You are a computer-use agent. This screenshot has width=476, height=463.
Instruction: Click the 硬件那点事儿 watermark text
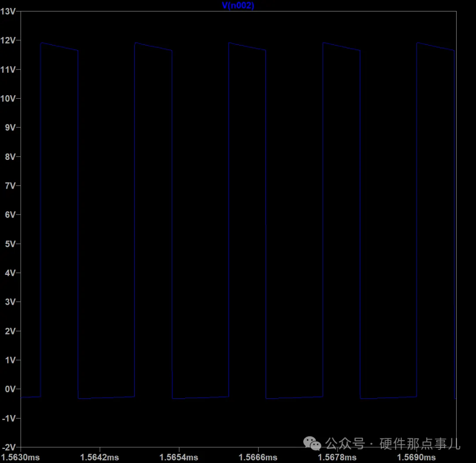[x=420, y=443]
